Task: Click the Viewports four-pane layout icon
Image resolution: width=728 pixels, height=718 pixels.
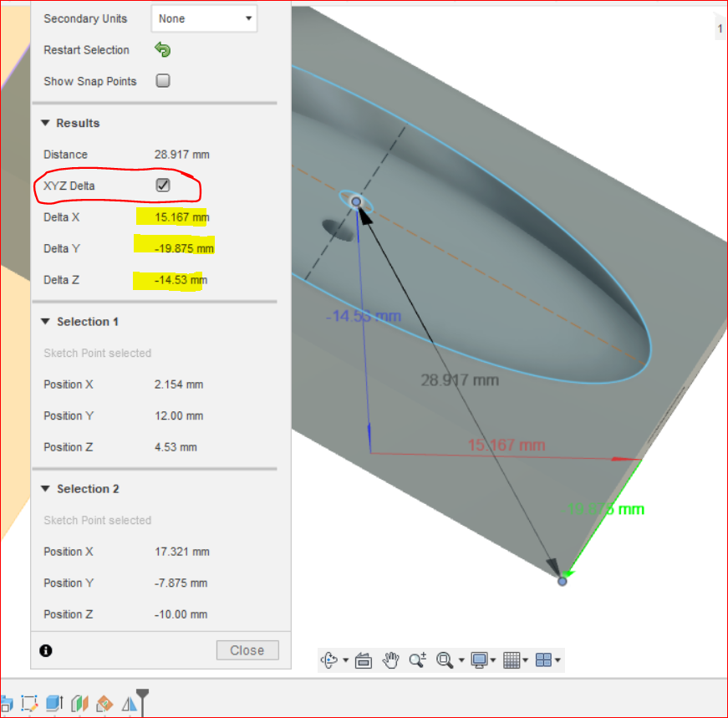Action: point(543,660)
